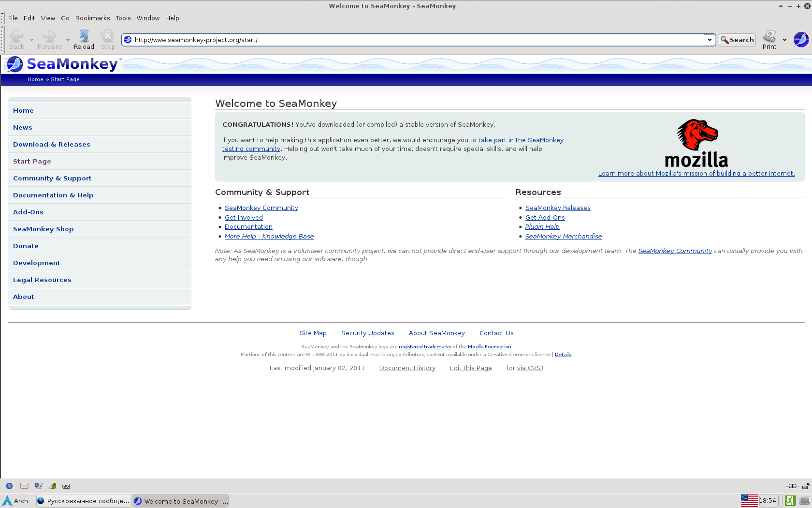812x508 pixels.
Task: Open the Edit menu
Action: click(x=29, y=18)
